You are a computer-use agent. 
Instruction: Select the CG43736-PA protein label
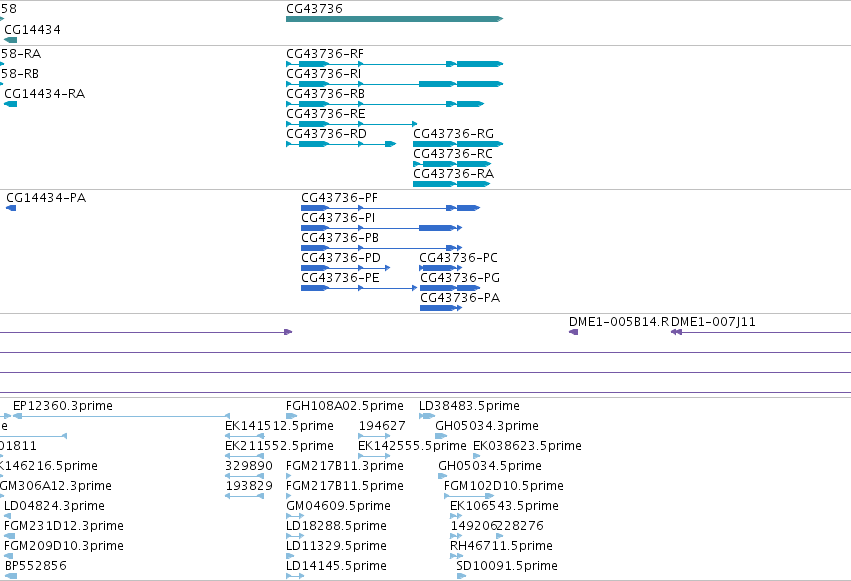click(x=460, y=298)
